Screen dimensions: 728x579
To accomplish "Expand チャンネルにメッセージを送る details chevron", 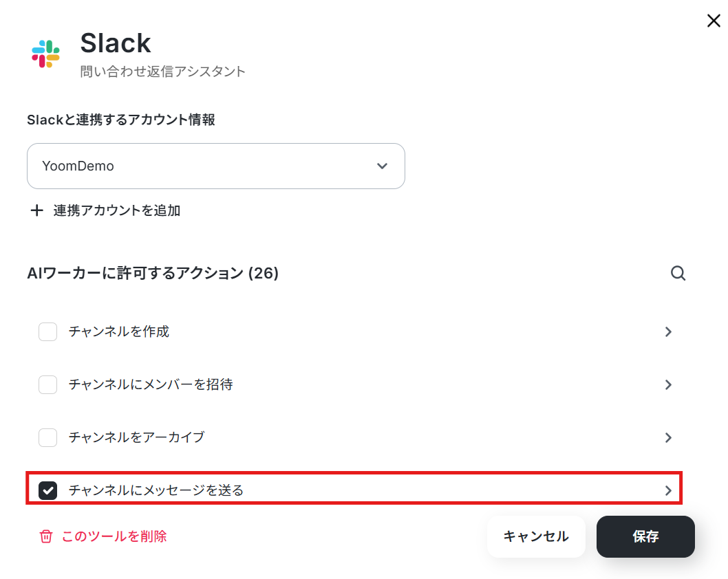I will tap(668, 490).
